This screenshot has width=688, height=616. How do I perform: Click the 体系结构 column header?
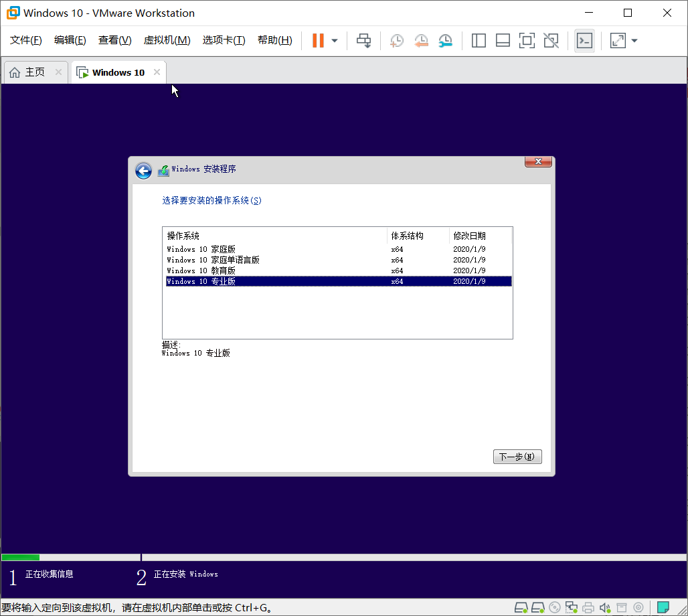pos(418,236)
